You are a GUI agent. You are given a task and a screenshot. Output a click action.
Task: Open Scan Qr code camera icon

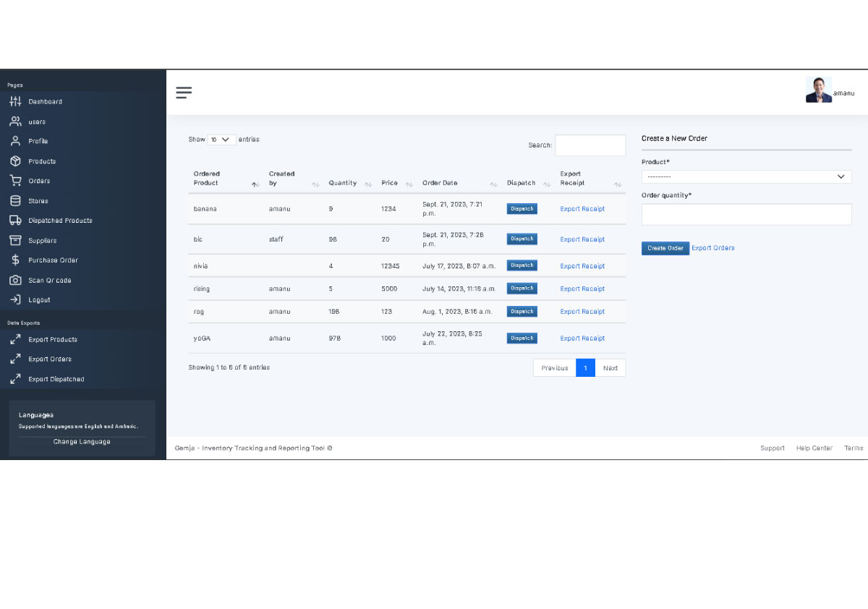point(15,280)
